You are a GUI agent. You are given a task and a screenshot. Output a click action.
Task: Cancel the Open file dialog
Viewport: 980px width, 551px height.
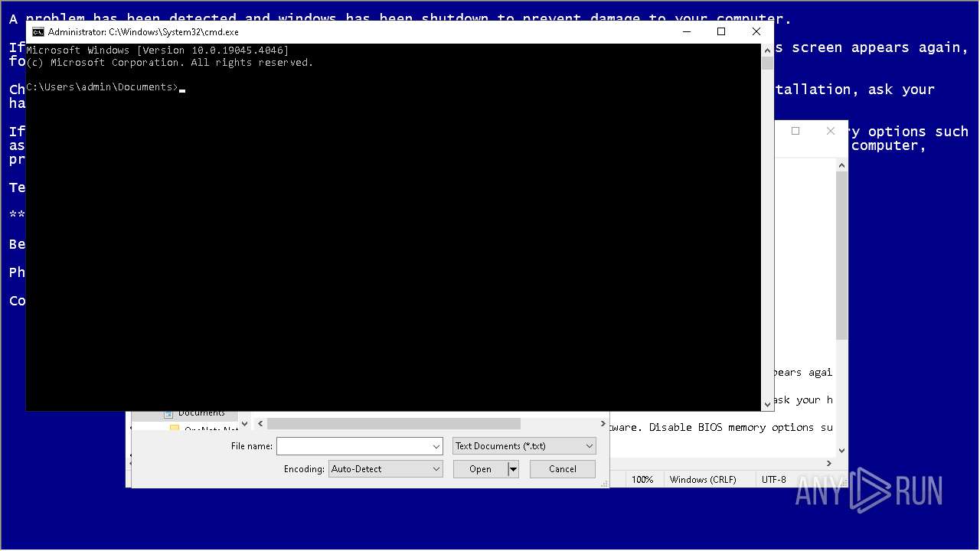click(563, 469)
